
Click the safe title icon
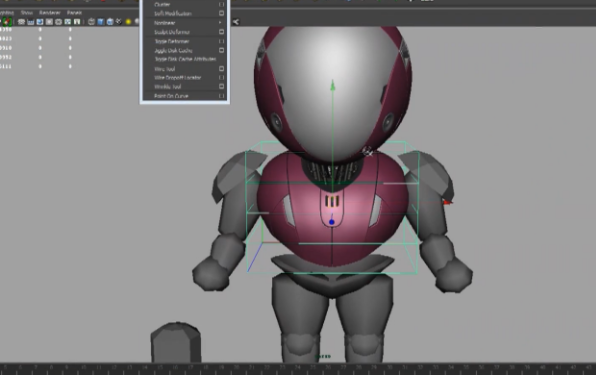point(77,22)
